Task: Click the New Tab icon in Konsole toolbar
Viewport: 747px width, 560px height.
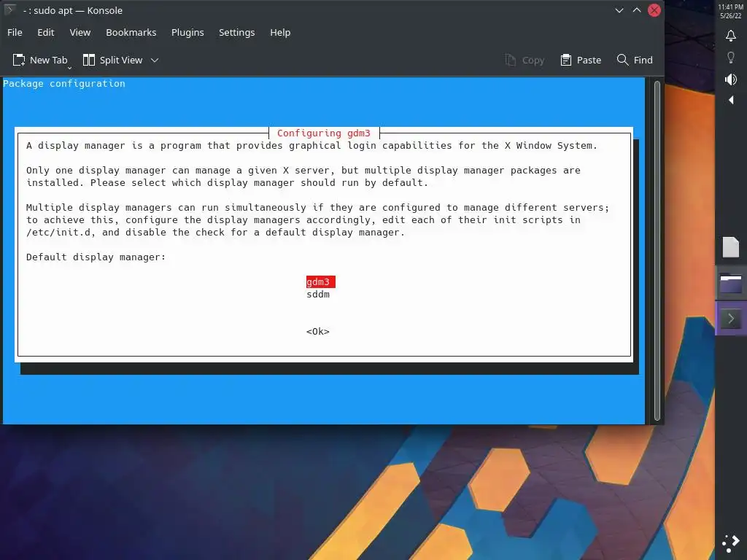Action: pos(18,60)
